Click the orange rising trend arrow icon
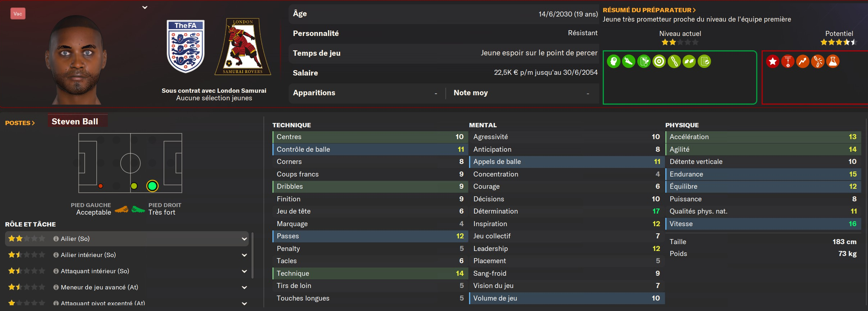Screen dimensions: 868x311 tap(803, 61)
